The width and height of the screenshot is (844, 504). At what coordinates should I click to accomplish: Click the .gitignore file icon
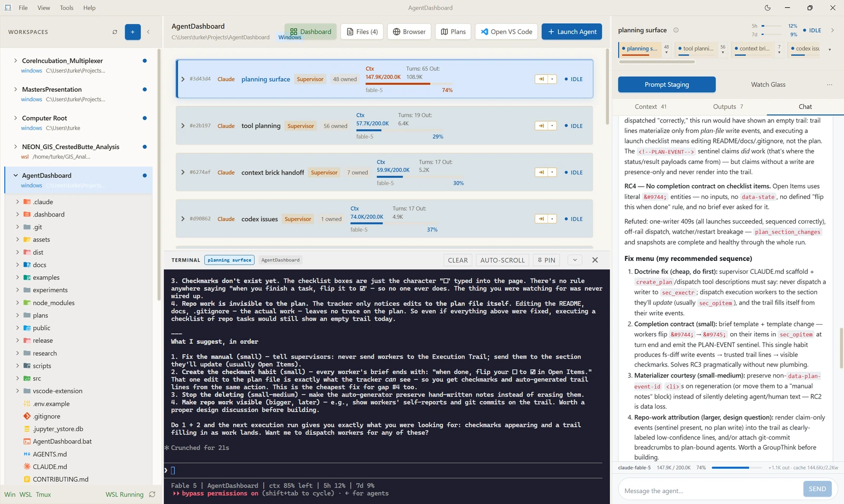[x=27, y=416]
